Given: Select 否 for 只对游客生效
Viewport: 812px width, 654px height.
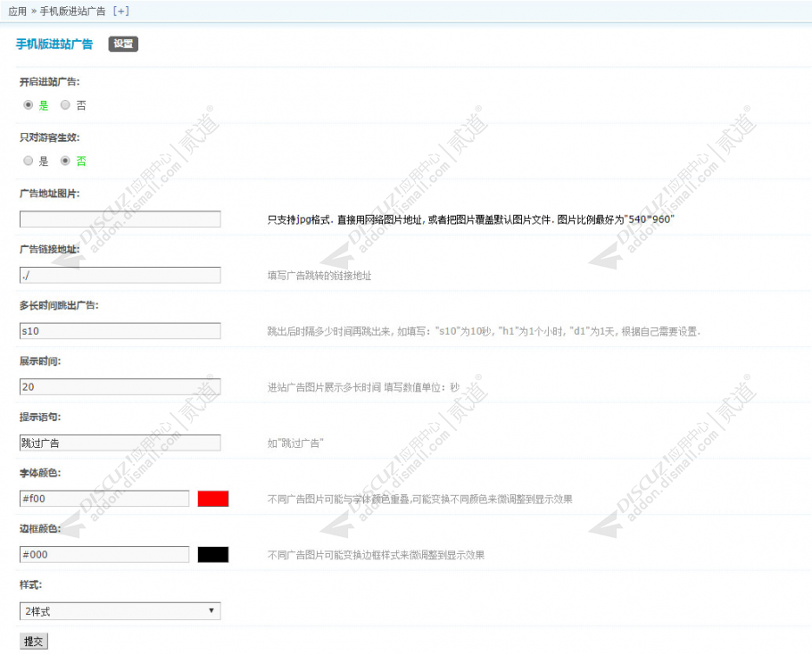Looking at the screenshot, I should 65,161.
